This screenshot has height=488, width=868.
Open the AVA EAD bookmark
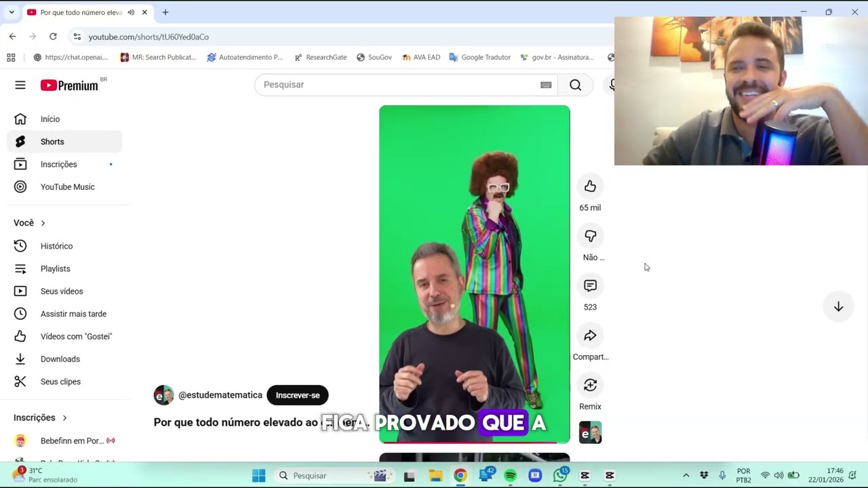point(421,58)
